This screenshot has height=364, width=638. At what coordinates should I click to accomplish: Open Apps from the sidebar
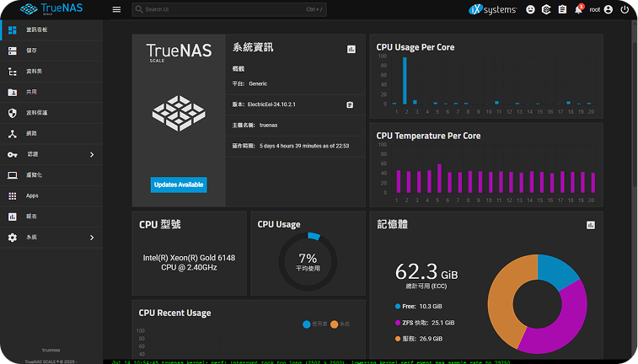[x=32, y=195]
